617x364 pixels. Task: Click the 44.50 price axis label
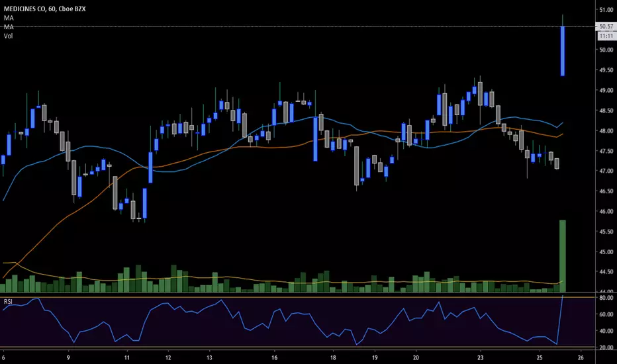pos(606,271)
